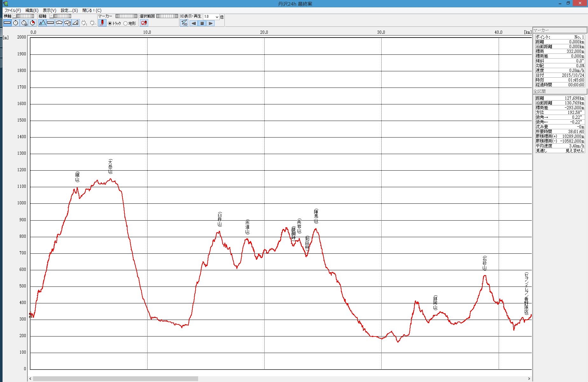Open the 3D view icon

pyautogui.click(x=184, y=23)
